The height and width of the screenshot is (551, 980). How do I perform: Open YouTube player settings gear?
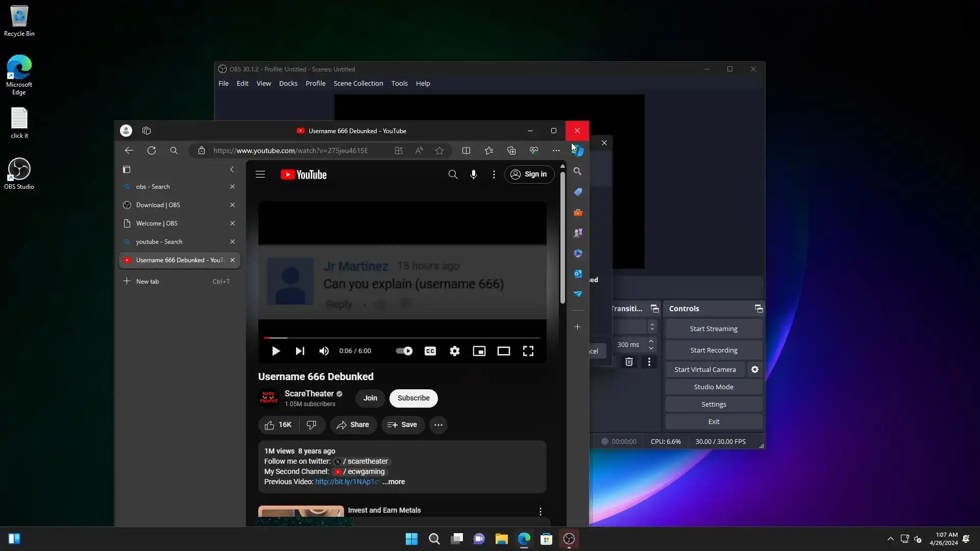(454, 351)
